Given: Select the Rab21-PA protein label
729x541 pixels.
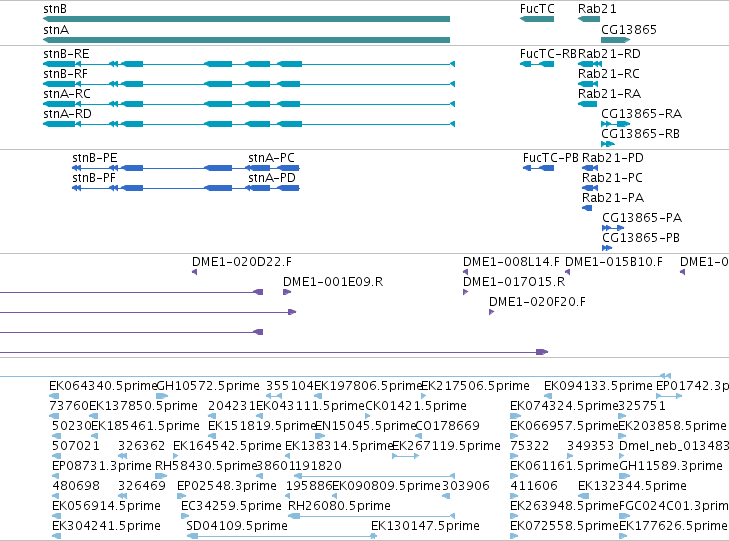Looking at the screenshot, I should pos(613,198).
